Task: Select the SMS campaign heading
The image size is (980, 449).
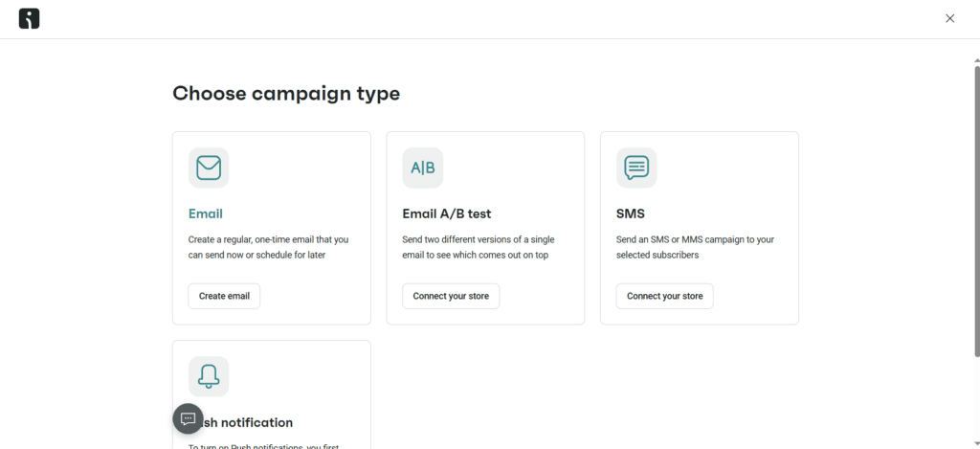Action: click(x=631, y=213)
